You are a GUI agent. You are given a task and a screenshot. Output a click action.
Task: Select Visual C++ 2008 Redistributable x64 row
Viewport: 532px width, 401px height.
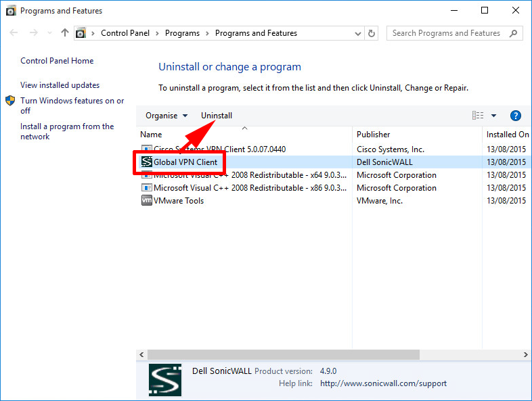334,175
